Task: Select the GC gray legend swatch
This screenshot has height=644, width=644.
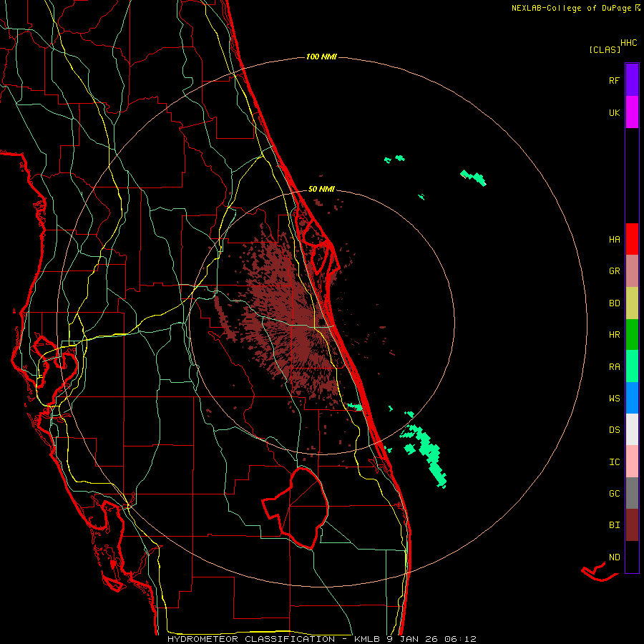Action: tap(632, 493)
